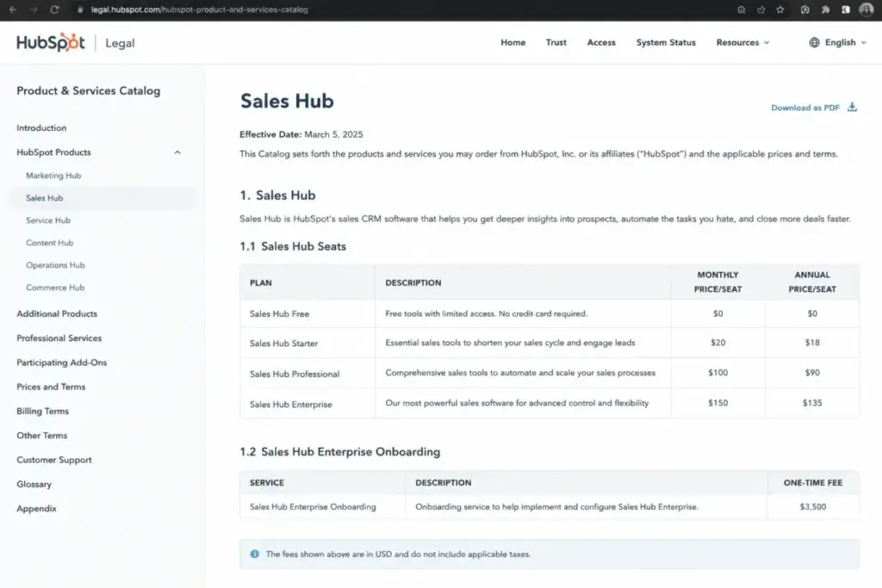Collapse the HubSpot Products chevron
The width and height of the screenshot is (882, 588).
[177, 152]
